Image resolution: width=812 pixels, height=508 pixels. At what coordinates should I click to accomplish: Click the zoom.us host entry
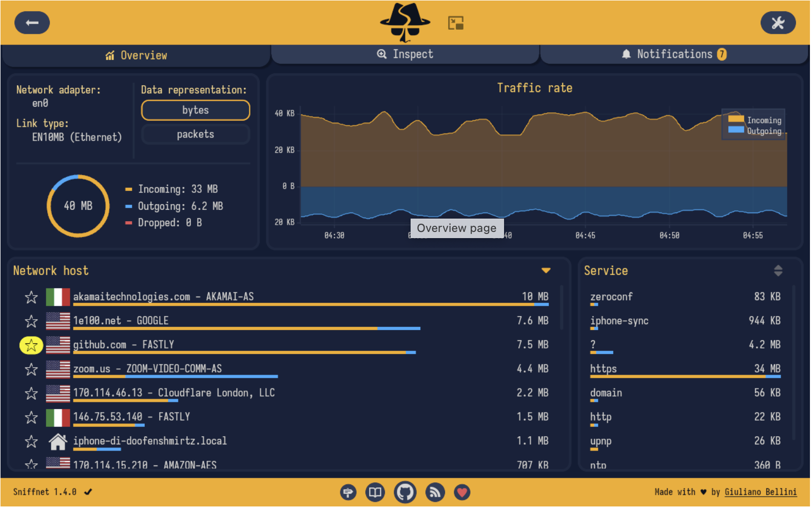point(147,369)
